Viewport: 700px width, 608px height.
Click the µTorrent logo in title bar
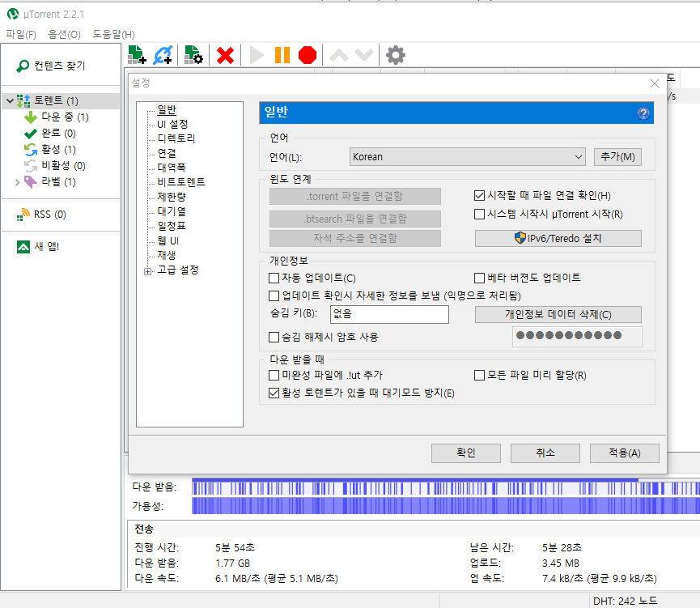click(13, 15)
